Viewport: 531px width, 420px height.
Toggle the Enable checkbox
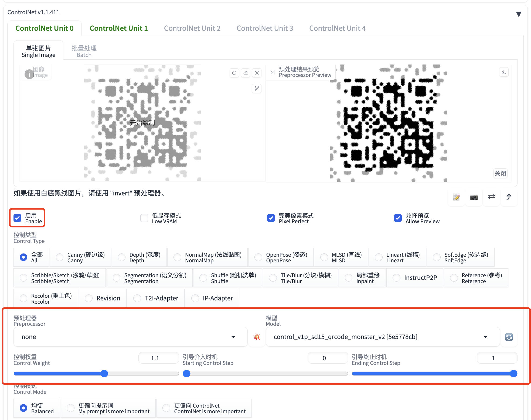coord(18,218)
